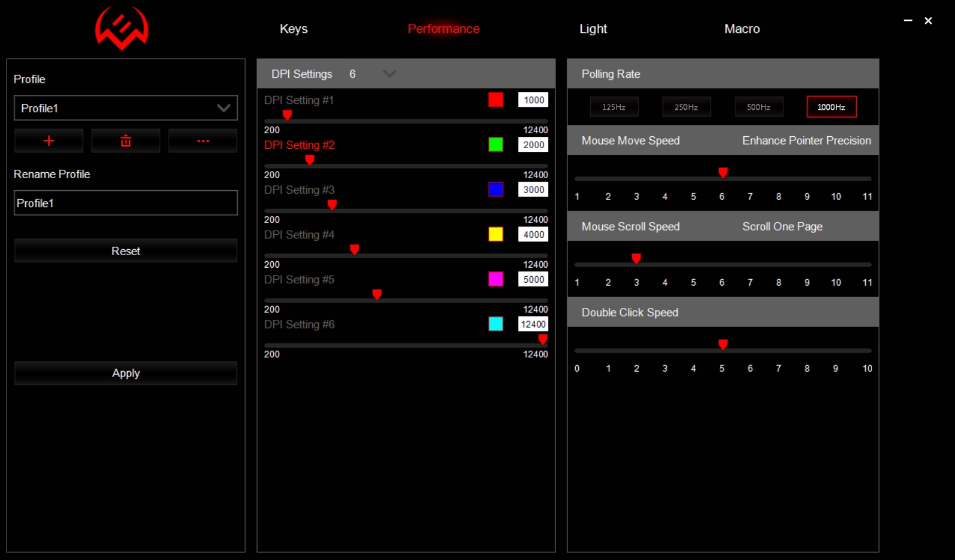Viewport: 955px width, 560px height.
Task: Select DPI Setting #6 stage
Action: pos(300,325)
